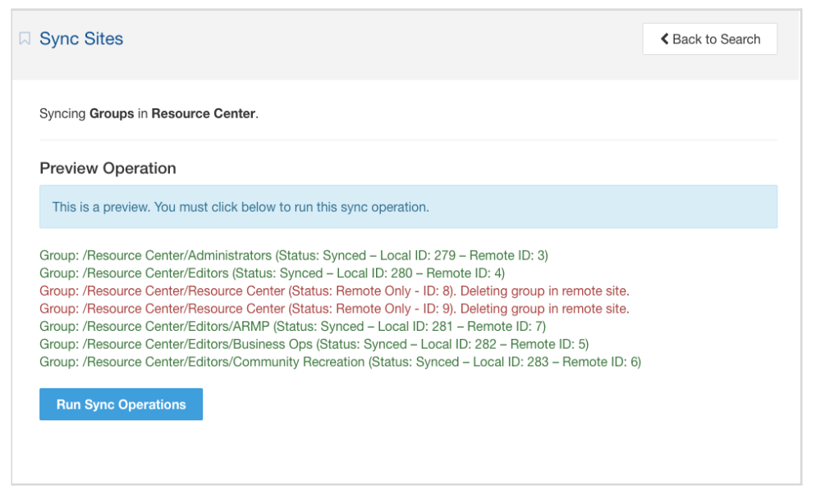Click the Preview Operation heading
Viewport: 816px width, 504px height.
[x=108, y=168]
